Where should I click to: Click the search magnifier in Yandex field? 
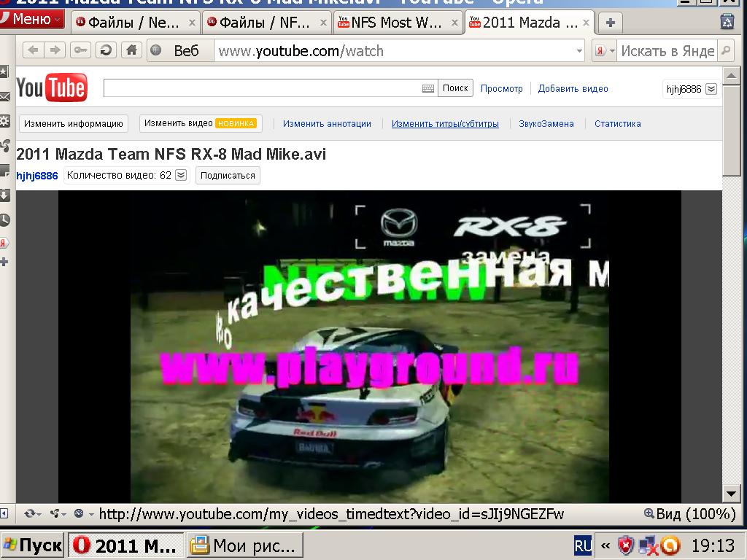point(726,50)
